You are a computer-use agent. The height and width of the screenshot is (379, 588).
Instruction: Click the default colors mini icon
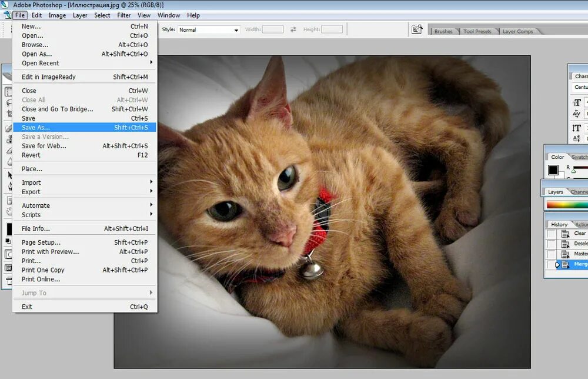click(8, 241)
